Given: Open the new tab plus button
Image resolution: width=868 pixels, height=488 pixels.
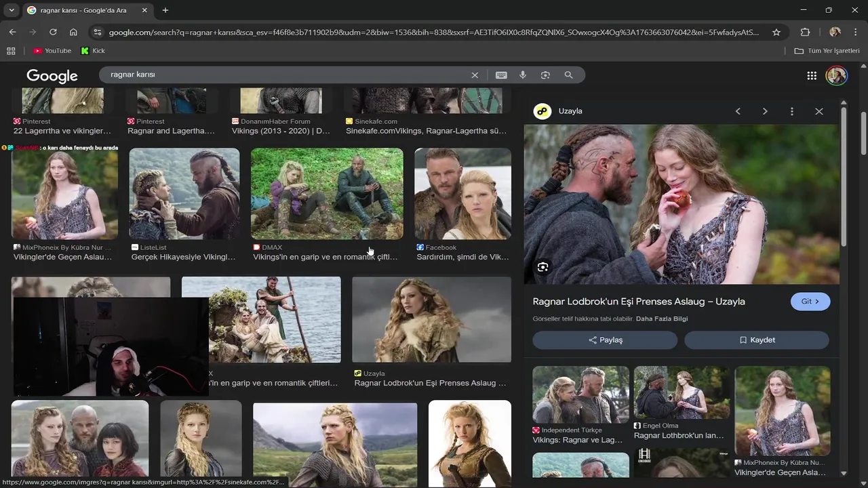Looking at the screenshot, I should coord(165,10).
